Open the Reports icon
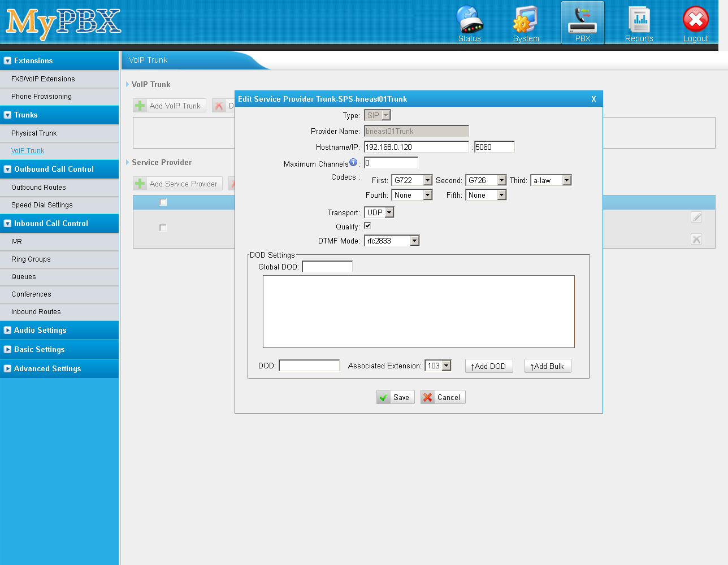Viewport: 728px width, 565px height. 639,23
